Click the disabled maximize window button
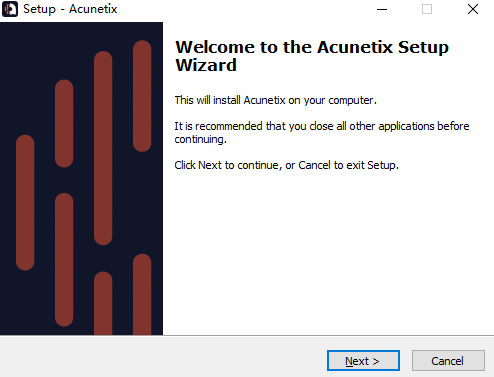This screenshot has height=377, width=494. (x=427, y=9)
